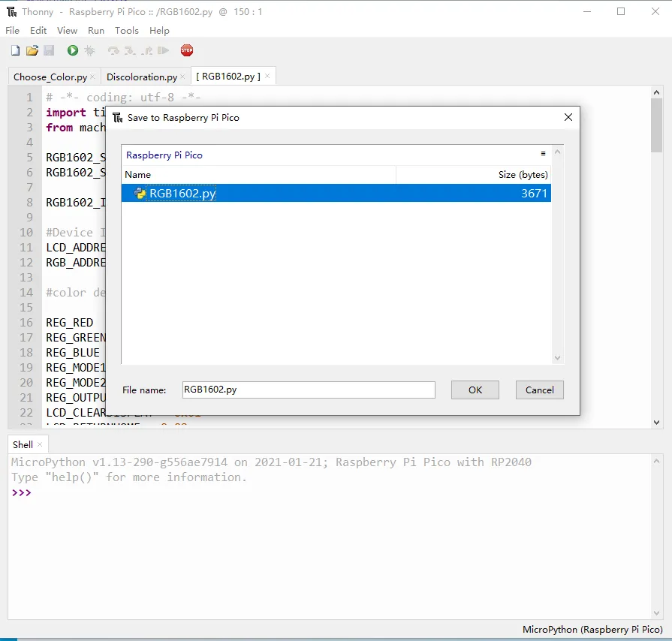Click the code editor scrollbar up arrow

pyautogui.click(x=656, y=92)
